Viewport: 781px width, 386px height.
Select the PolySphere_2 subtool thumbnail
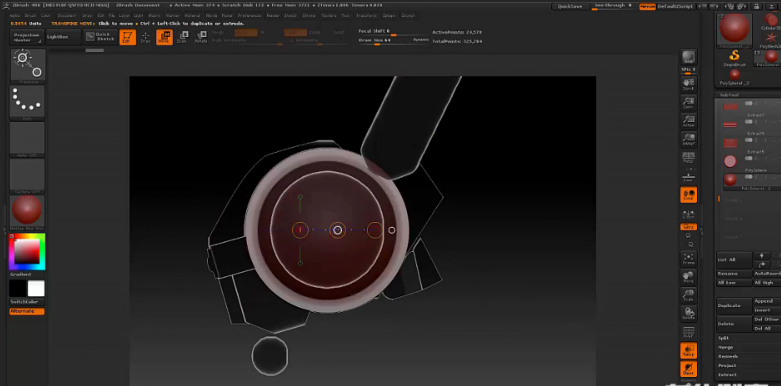(730, 179)
